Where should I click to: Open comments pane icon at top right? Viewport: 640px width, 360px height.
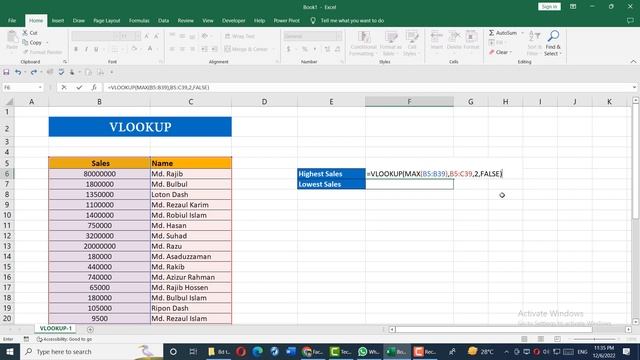pyautogui.click(x=630, y=20)
